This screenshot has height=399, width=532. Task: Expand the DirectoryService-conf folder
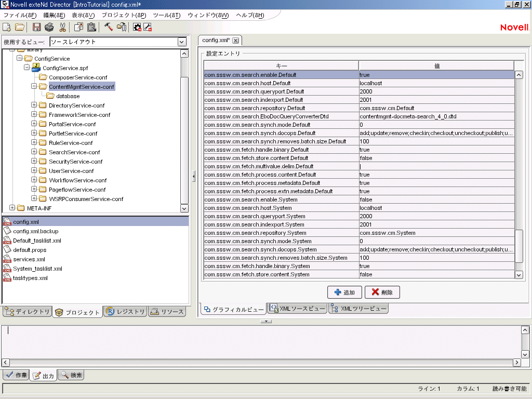click(x=34, y=105)
